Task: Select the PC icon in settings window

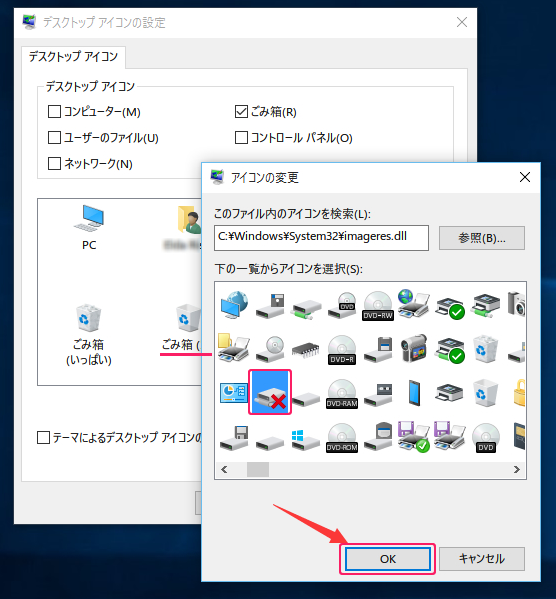Action: 89,228
